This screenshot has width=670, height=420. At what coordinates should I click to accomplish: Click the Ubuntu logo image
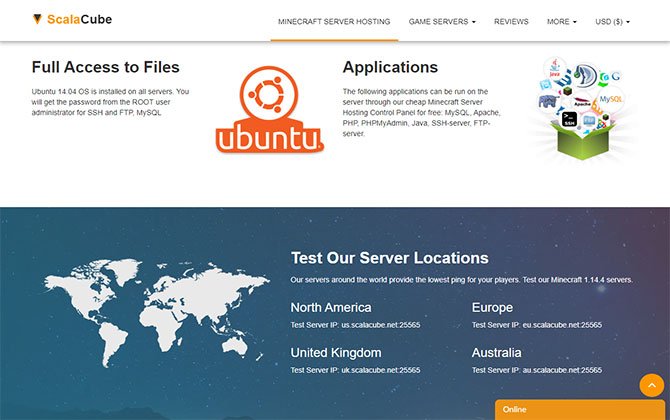click(269, 109)
